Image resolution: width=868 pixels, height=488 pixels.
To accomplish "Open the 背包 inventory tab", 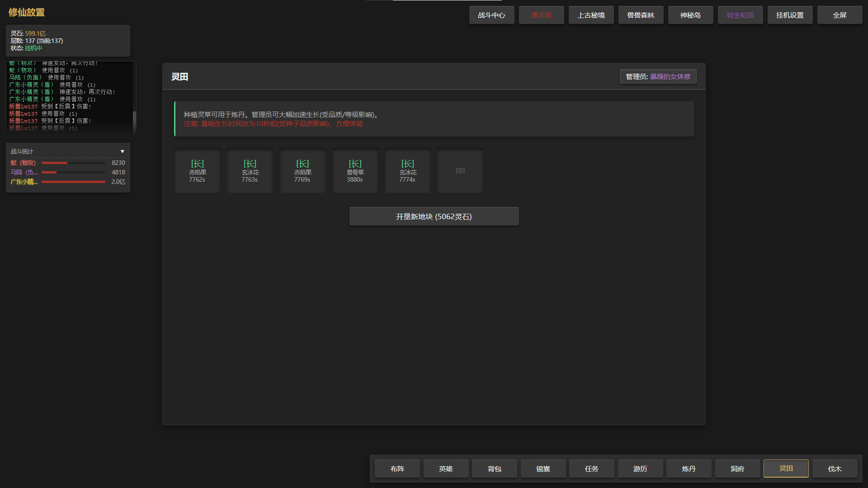I will point(494,469).
